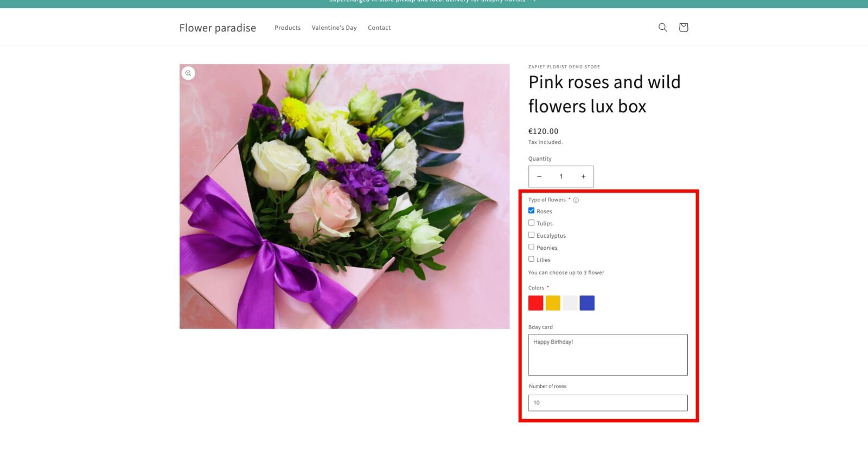Screen dimensions: 868x449
Task: Increase quantity with the plus button
Action: 583,176
